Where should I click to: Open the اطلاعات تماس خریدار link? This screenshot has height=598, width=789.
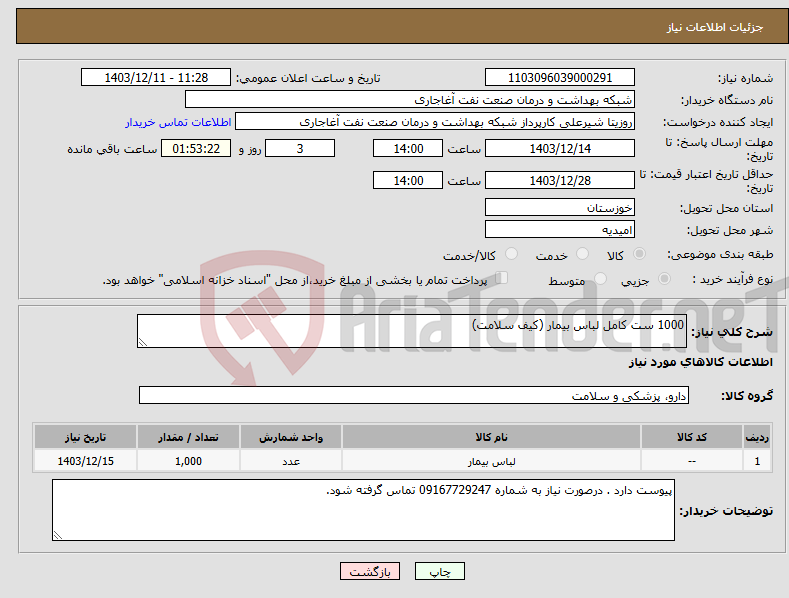178,122
